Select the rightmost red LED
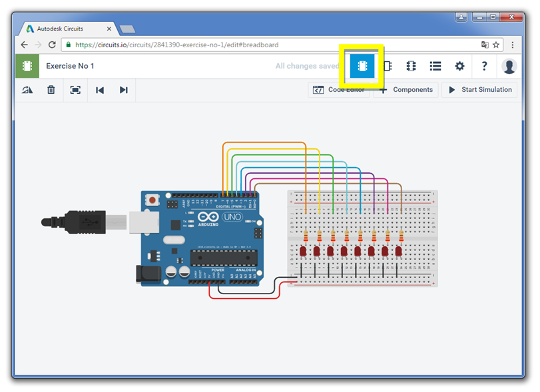Screen dimensions: 540x392 coord(398,251)
